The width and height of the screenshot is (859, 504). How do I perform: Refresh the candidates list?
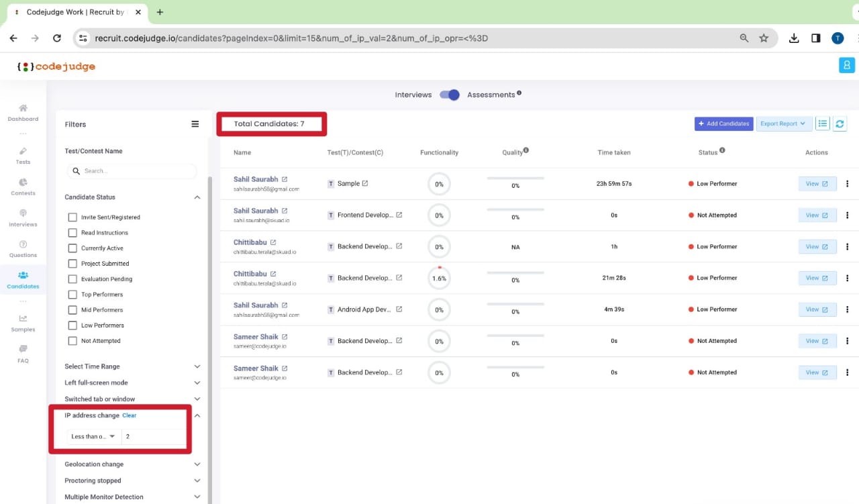tap(839, 123)
